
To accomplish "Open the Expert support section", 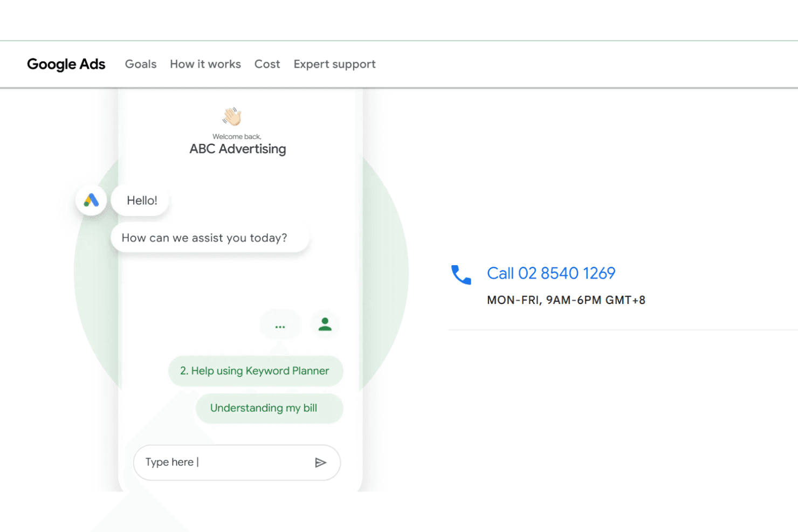I will [x=334, y=64].
